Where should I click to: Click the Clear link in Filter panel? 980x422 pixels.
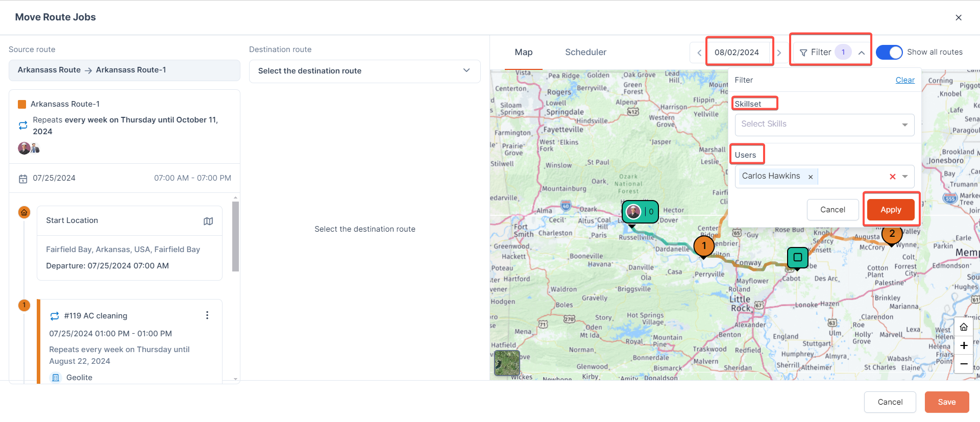905,80
